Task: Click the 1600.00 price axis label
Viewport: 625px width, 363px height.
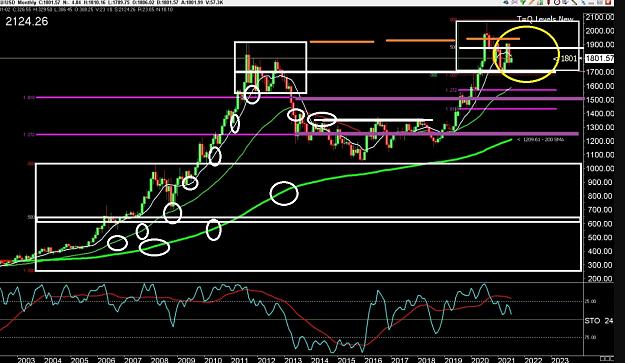Action: (x=599, y=86)
